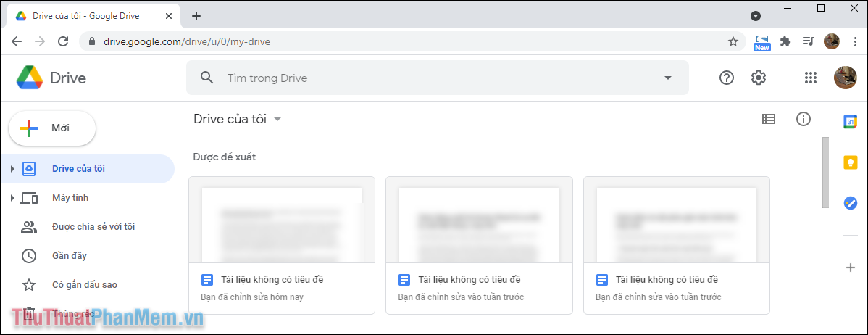Click the page vertical scrollbar
The image size is (868, 335).
coord(825,173)
